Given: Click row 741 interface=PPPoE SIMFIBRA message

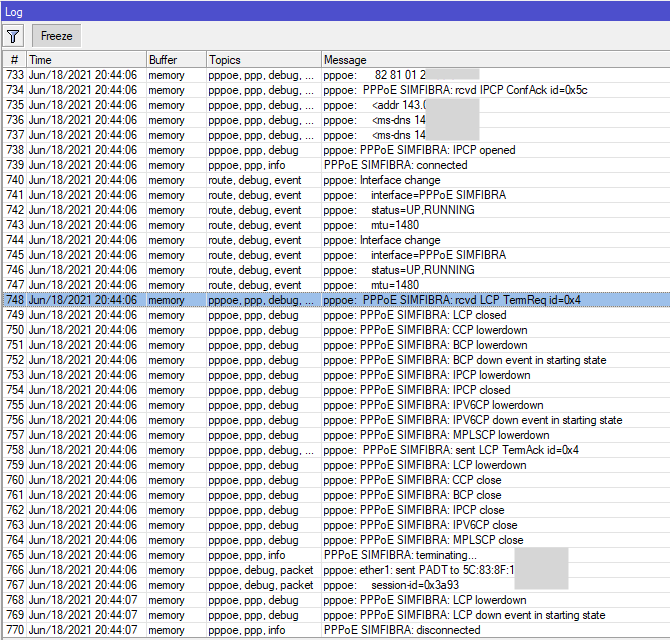Looking at the screenshot, I should pos(414,195).
